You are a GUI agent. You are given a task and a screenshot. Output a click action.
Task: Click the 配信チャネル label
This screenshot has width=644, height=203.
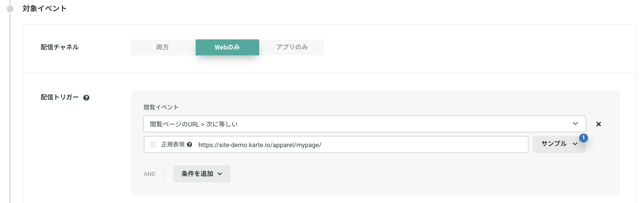tap(60, 47)
